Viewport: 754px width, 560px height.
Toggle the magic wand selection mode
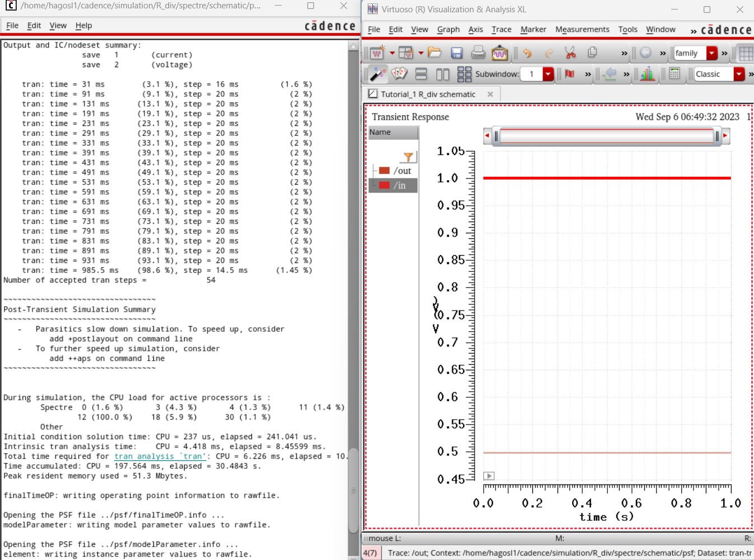tap(378, 74)
